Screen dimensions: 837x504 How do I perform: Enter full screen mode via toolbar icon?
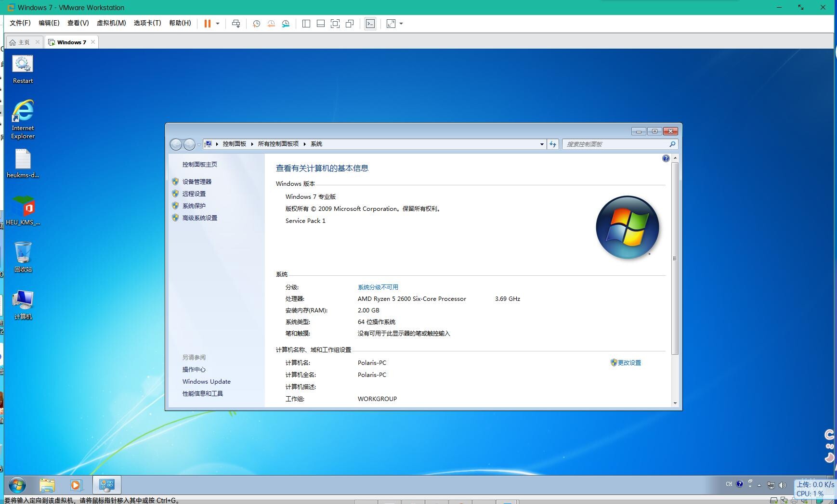click(x=335, y=24)
